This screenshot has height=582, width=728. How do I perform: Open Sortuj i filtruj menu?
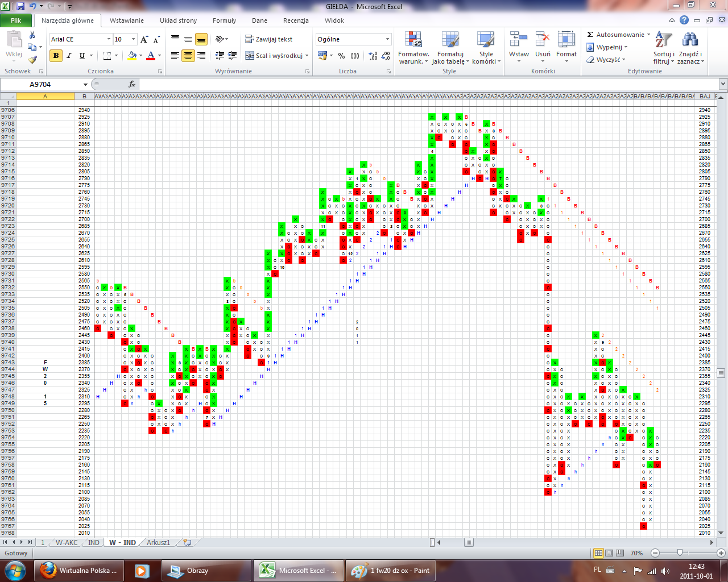tap(664, 48)
